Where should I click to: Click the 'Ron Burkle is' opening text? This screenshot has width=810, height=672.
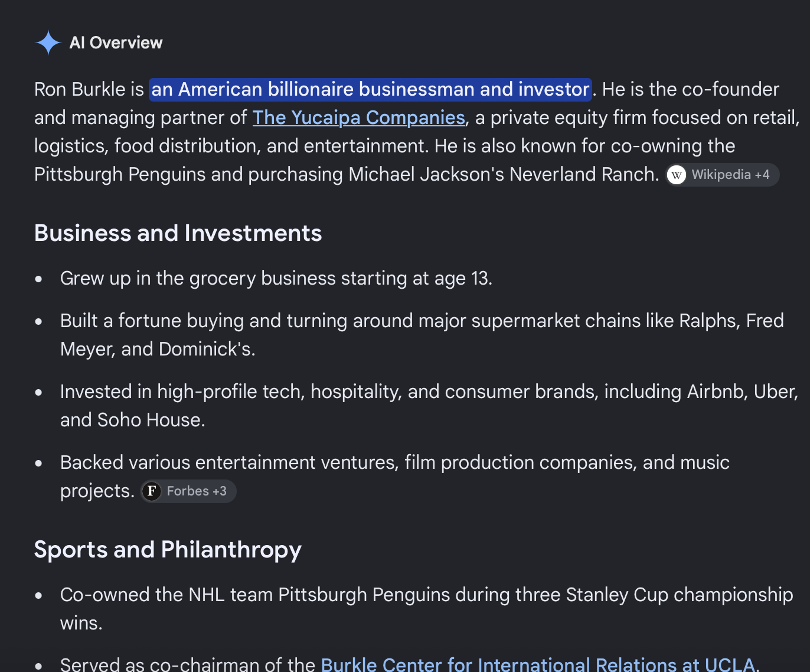coord(89,89)
